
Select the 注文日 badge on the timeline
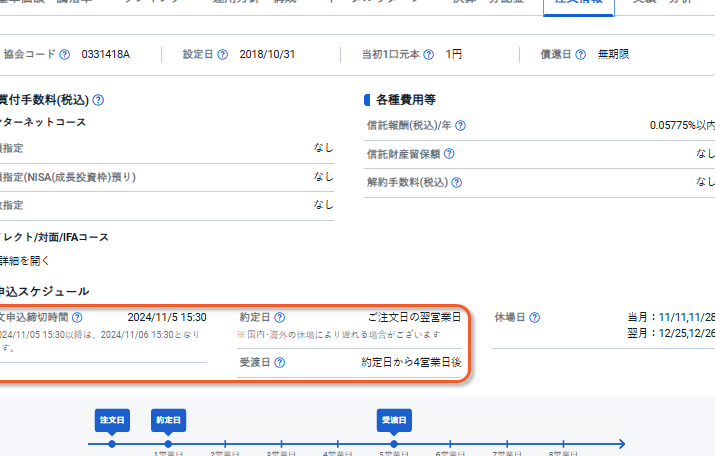pos(112,420)
